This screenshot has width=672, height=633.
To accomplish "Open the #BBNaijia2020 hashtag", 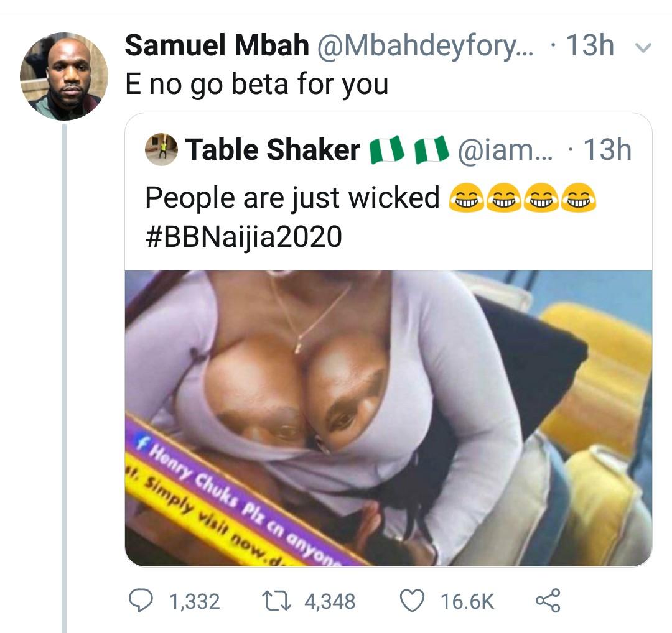I will [x=243, y=236].
